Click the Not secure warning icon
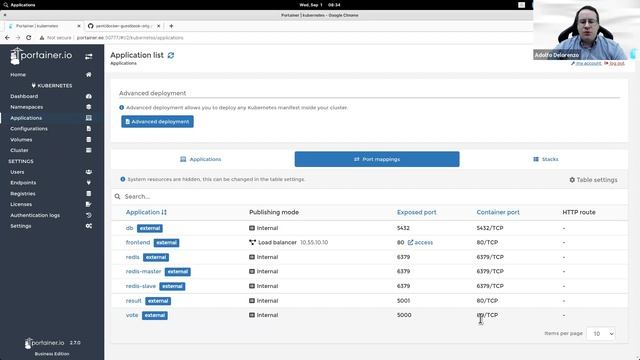The height and width of the screenshot is (360, 640). point(42,38)
